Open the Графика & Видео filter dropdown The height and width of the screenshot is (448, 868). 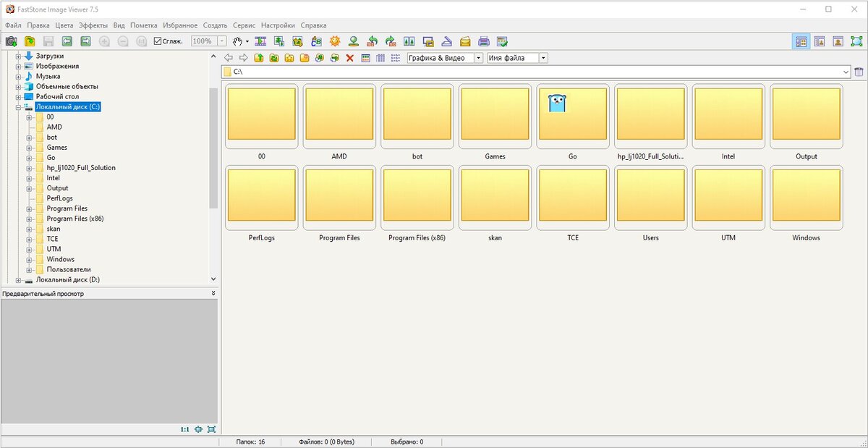tap(478, 58)
